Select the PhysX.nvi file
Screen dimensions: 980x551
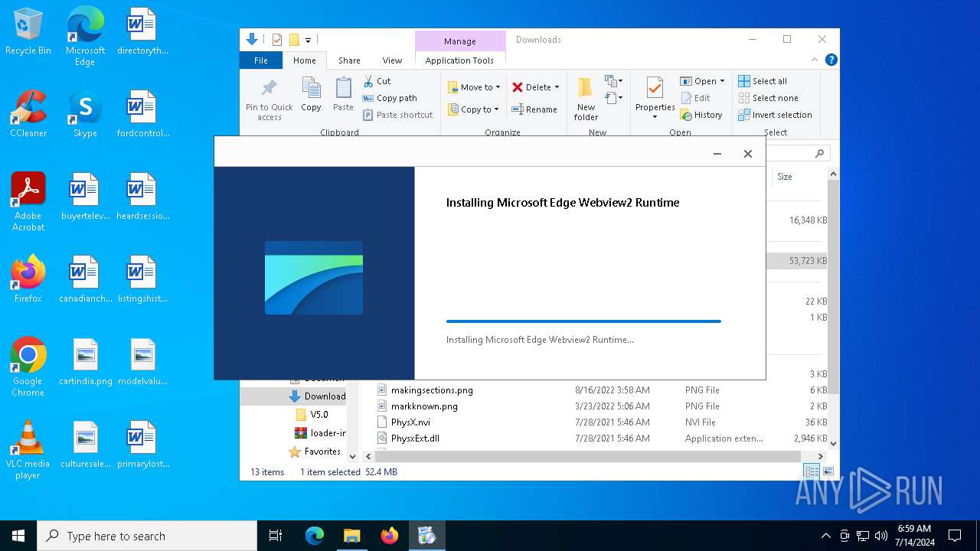pyautogui.click(x=410, y=422)
